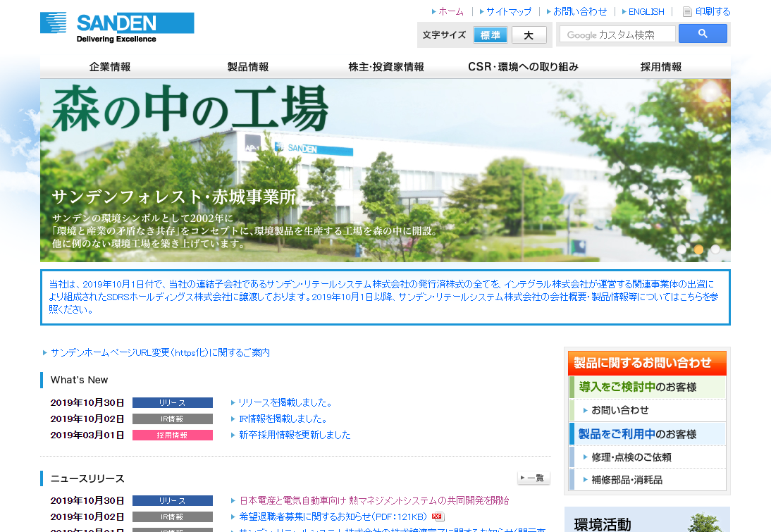The height and width of the screenshot is (532, 771).
Task: Open 修理・点検のご依頼 link
Action: click(x=631, y=457)
